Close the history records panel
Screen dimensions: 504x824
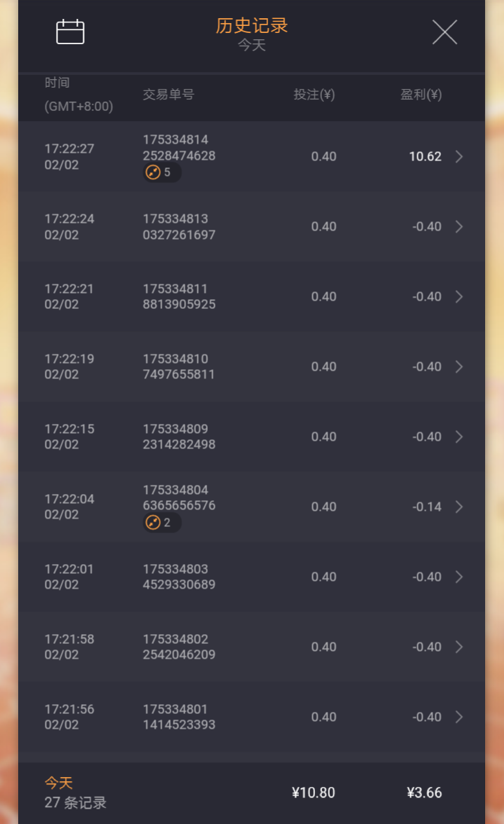point(444,32)
